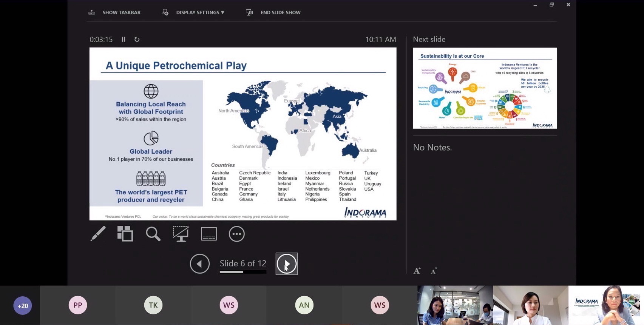Viewport: 644px width, 325px height.
Task: Click the slide title A Unique Petrochemical Play
Action: tap(176, 66)
